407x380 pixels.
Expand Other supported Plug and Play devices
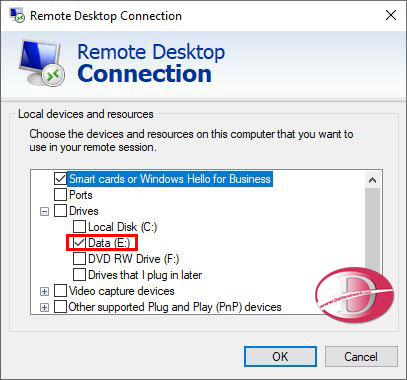44,308
